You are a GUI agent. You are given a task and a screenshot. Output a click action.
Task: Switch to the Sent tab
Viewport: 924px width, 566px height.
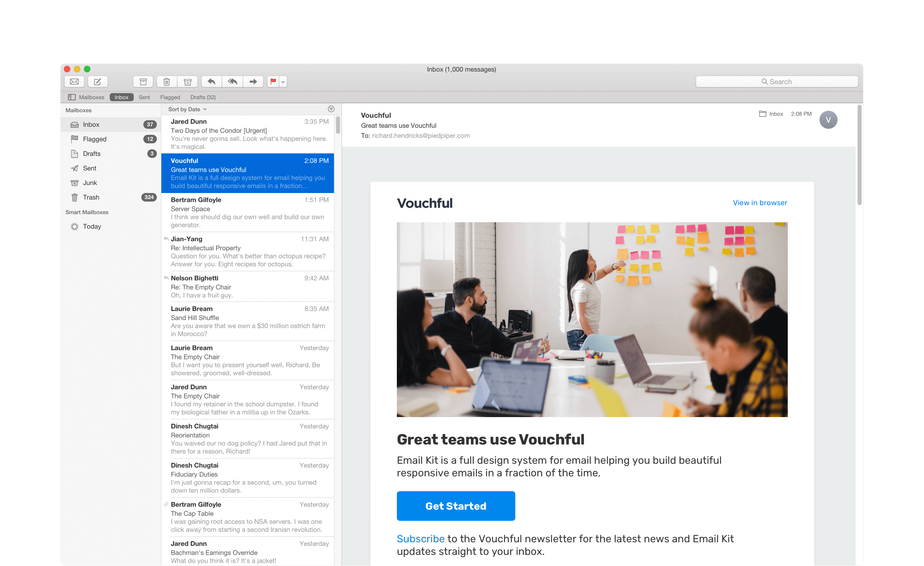coord(144,98)
